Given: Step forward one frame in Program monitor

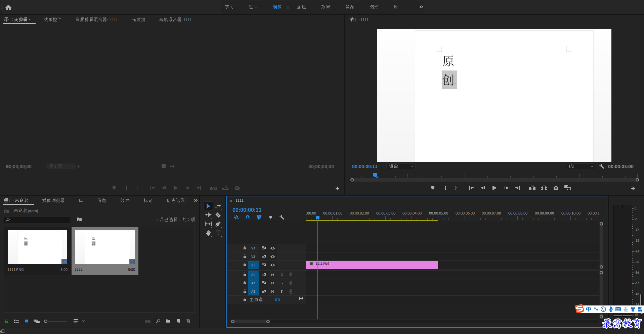Looking at the screenshot, I should (506, 188).
